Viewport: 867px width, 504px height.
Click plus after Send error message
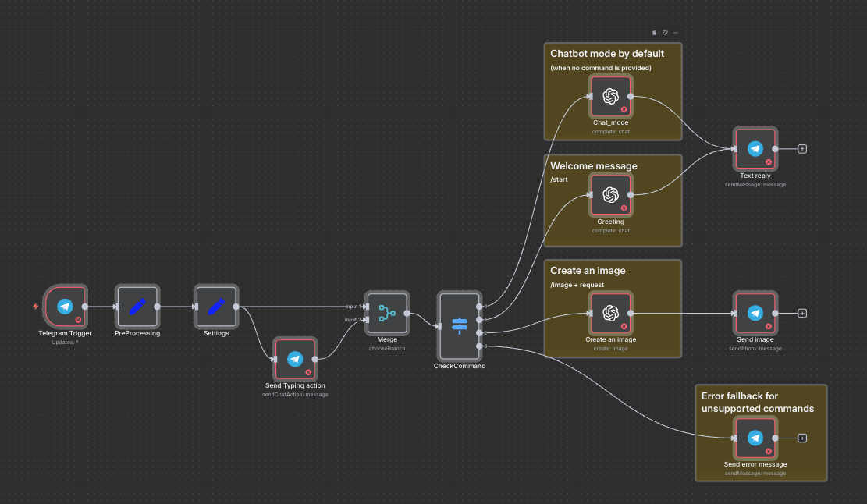click(802, 438)
